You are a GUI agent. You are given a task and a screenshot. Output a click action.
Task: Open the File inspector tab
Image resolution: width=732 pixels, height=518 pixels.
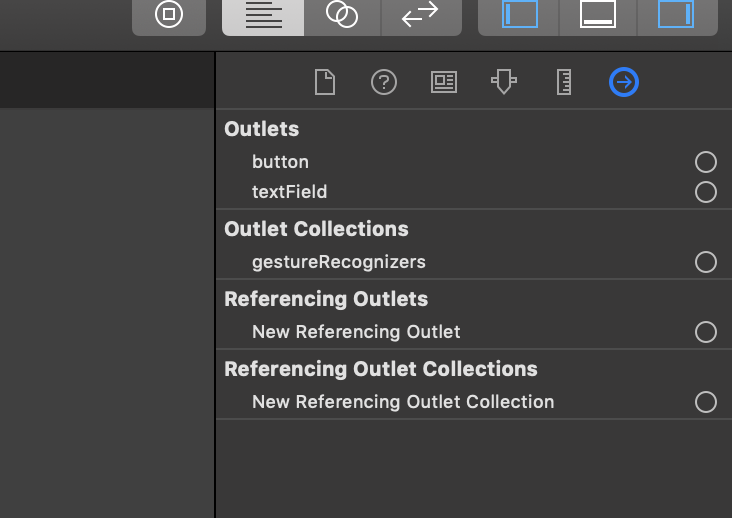tap(325, 82)
